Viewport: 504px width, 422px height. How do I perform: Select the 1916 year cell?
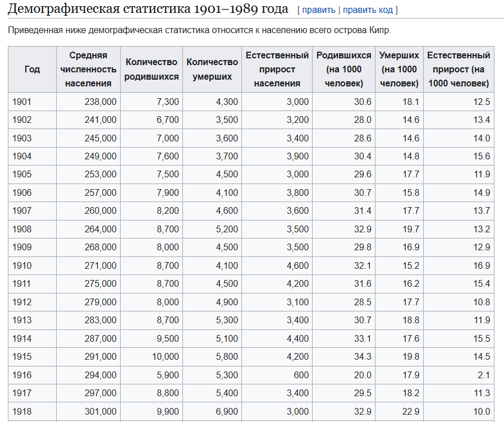click(x=32, y=375)
